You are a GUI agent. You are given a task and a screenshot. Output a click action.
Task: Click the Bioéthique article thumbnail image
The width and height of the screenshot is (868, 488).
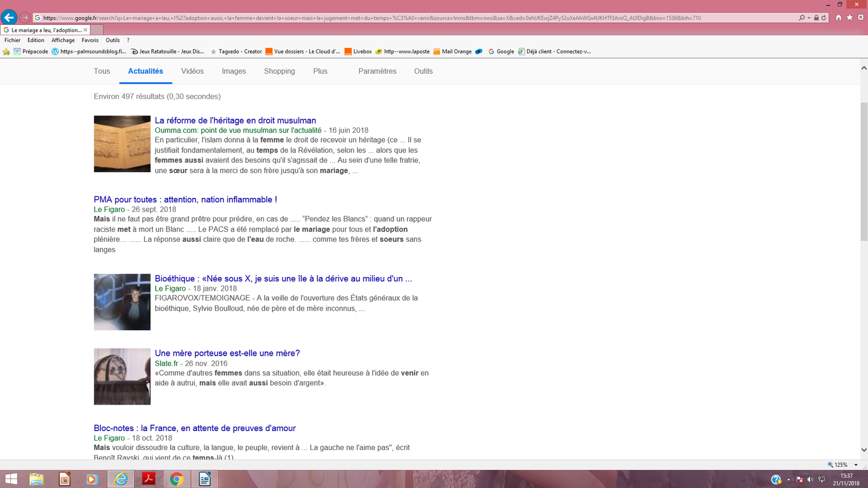click(122, 302)
